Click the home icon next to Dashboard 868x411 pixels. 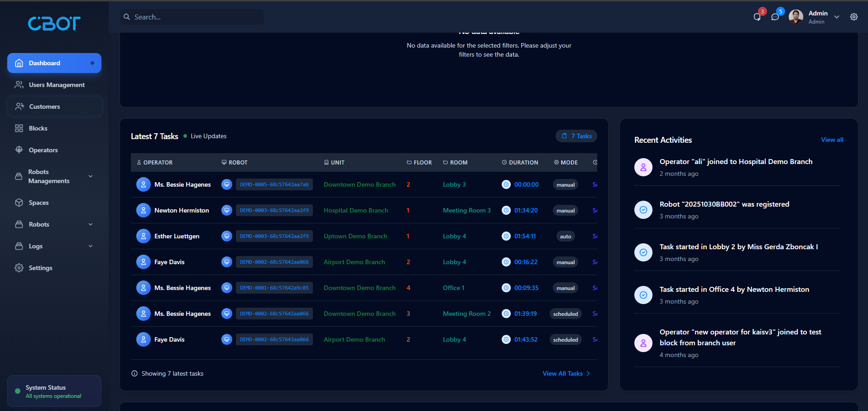[19, 63]
